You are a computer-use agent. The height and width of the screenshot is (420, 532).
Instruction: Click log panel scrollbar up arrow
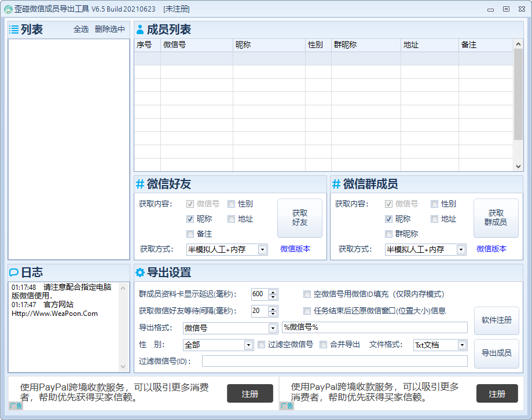123,289
